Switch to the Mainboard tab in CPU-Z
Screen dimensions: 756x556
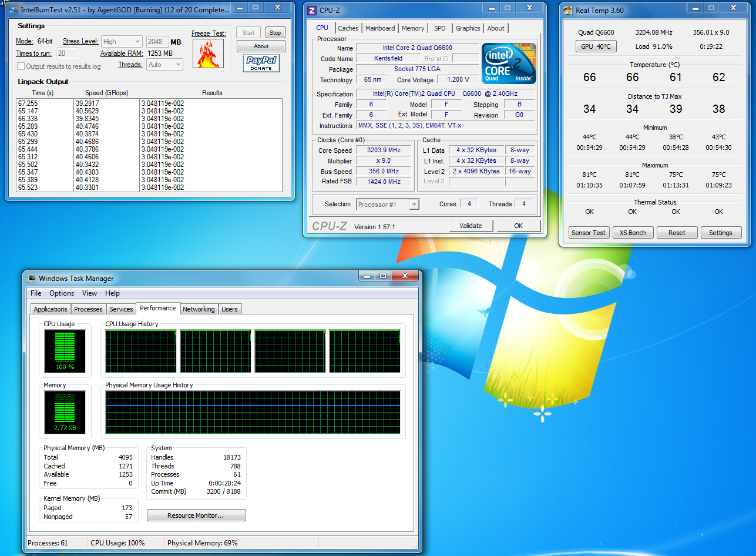(x=380, y=28)
